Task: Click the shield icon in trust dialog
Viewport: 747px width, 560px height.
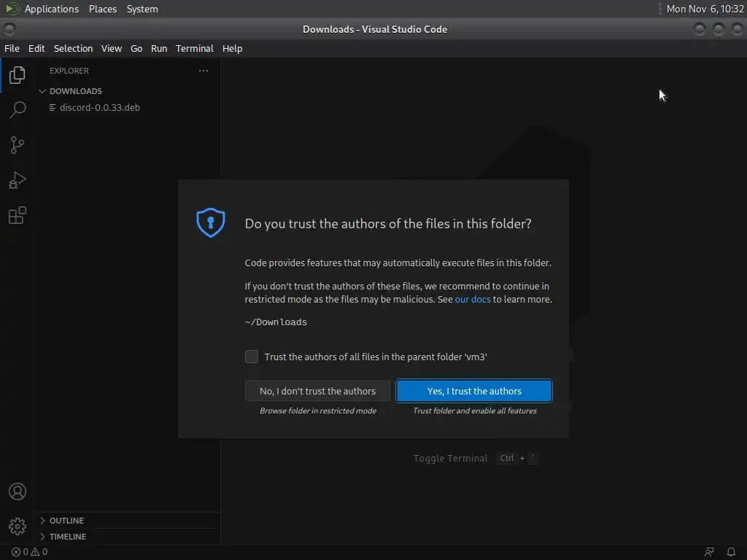Action: (x=211, y=222)
